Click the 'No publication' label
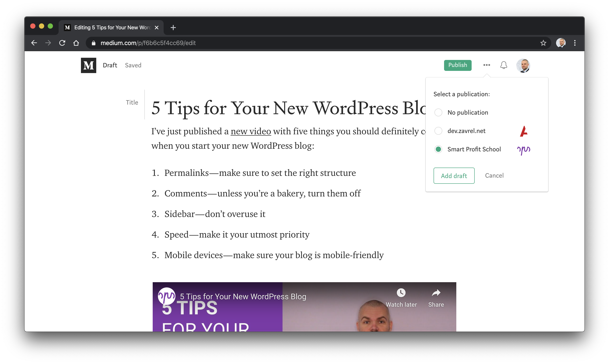 coord(467,113)
